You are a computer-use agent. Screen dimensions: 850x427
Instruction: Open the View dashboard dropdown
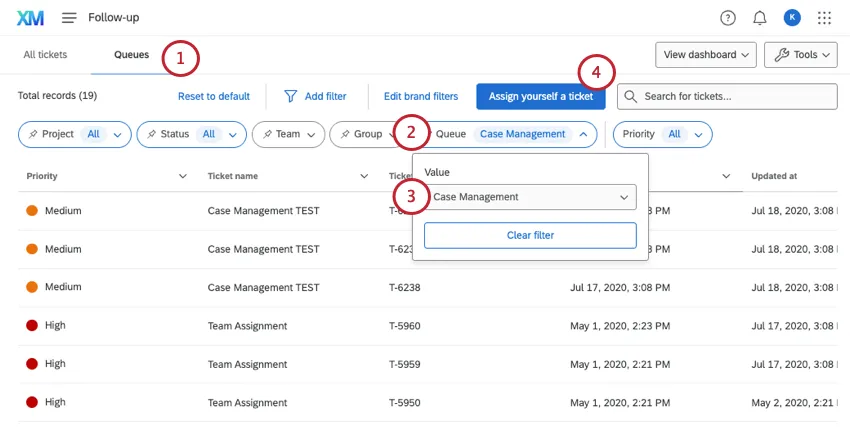706,55
